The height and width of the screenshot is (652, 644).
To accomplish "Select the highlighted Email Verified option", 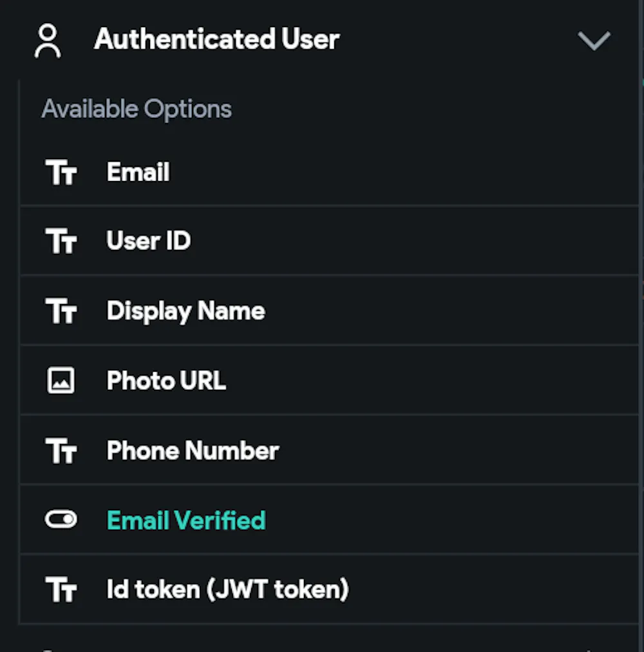I will 186,520.
